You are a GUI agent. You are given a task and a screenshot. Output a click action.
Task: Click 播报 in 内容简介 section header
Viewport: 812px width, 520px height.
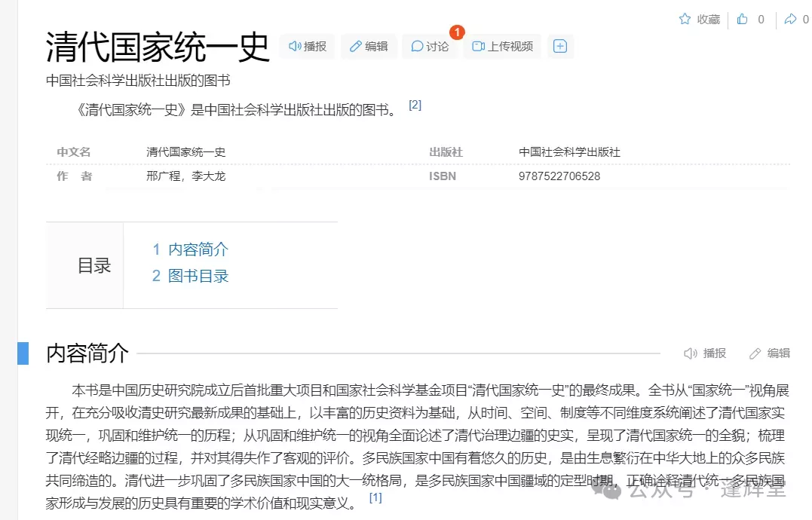point(705,353)
